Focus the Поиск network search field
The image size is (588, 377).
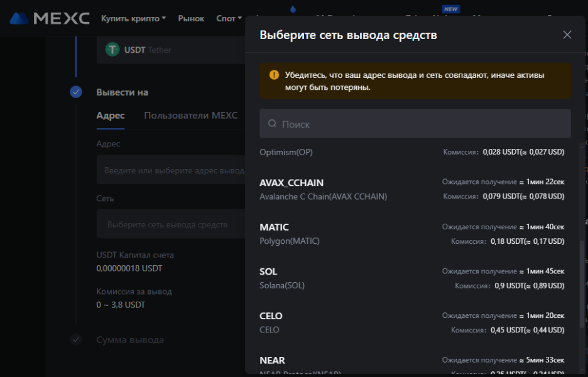click(415, 124)
